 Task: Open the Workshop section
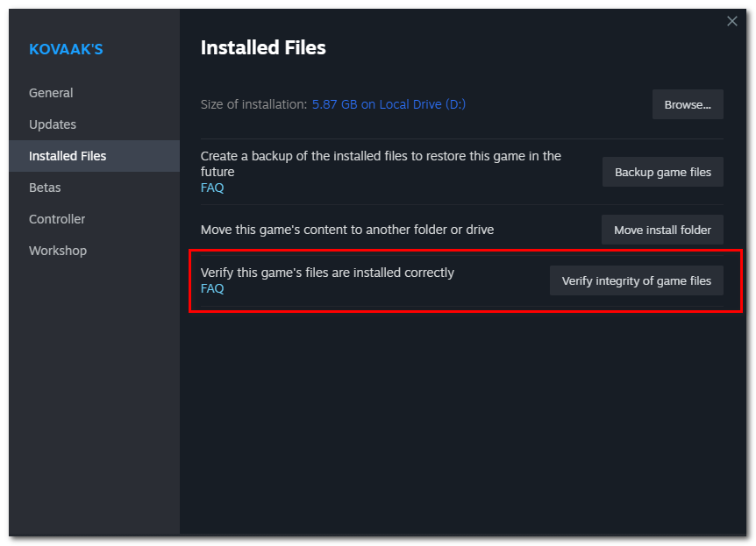[x=58, y=250]
